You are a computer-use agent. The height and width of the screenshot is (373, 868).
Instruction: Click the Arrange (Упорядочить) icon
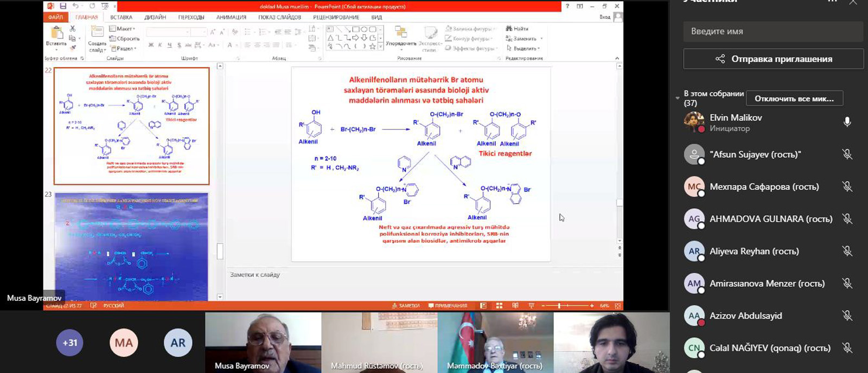[401, 33]
